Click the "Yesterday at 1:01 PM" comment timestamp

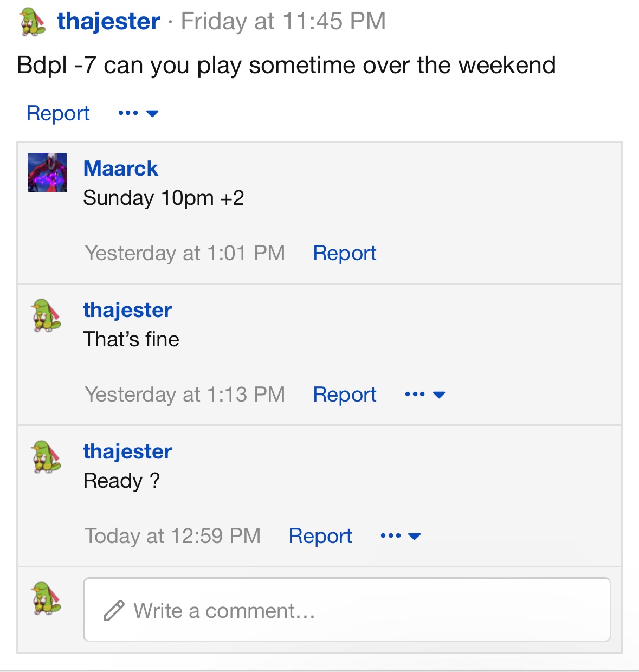click(185, 253)
